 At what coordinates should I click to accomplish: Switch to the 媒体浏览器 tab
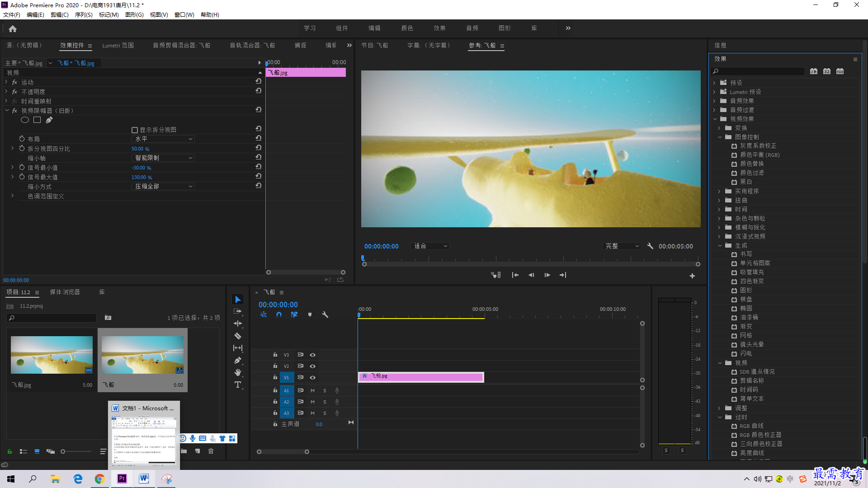click(65, 292)
